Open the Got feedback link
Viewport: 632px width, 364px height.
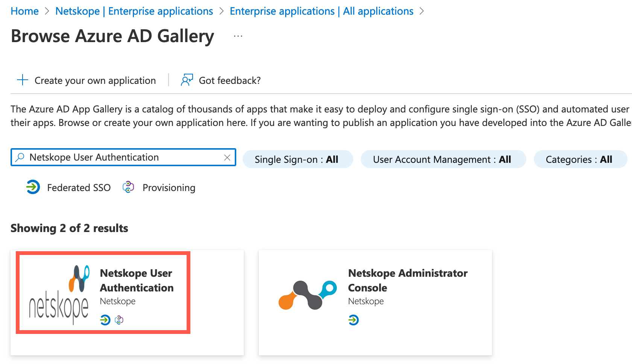coord(229,80)
